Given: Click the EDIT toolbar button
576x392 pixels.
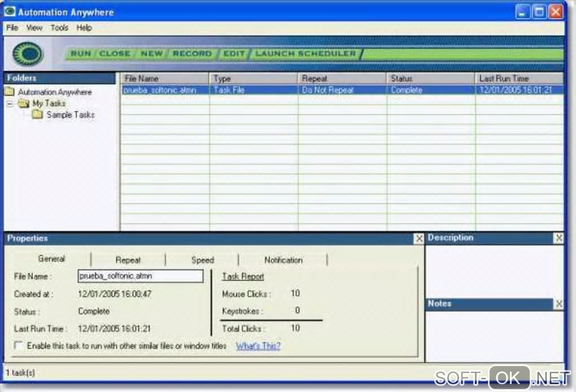Looking at the screenshot, I should 234,54.
